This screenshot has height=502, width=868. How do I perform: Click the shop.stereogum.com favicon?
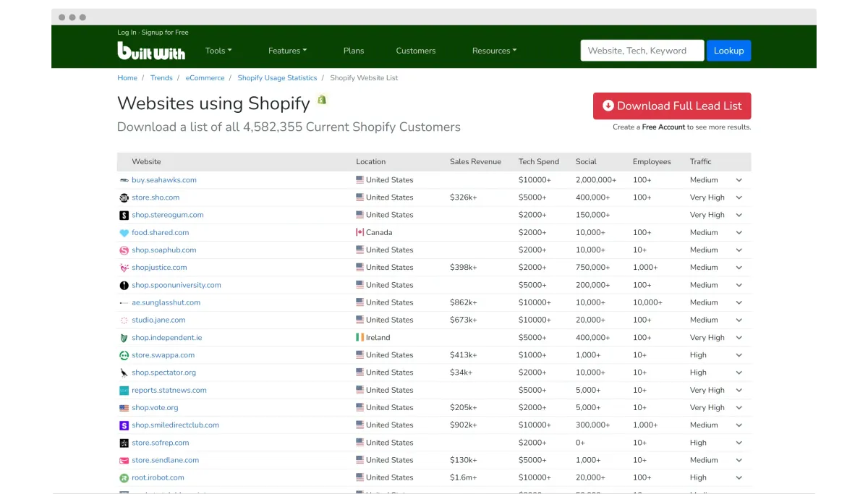point(124,215)
